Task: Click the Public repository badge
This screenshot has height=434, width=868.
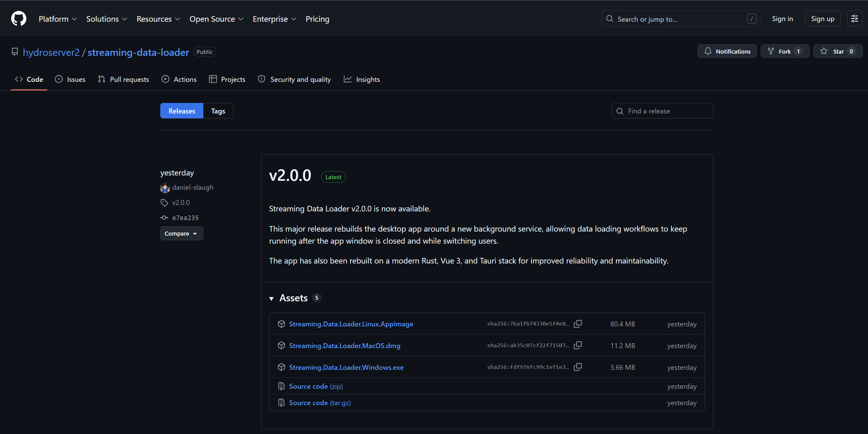Action: coord(205,51)
